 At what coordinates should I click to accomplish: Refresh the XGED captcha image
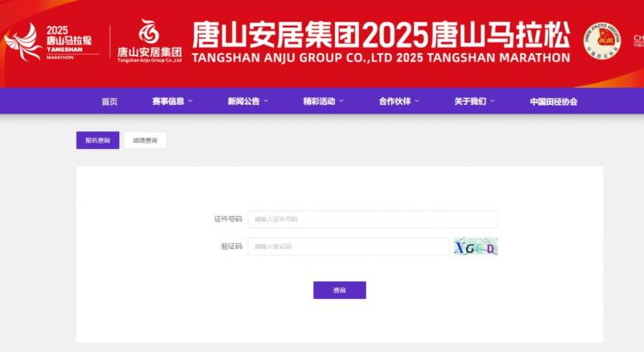click(475, 246)
